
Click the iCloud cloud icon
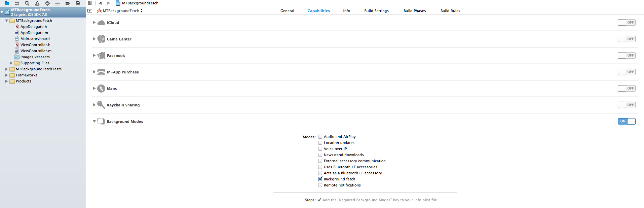[x=101, y=23]
